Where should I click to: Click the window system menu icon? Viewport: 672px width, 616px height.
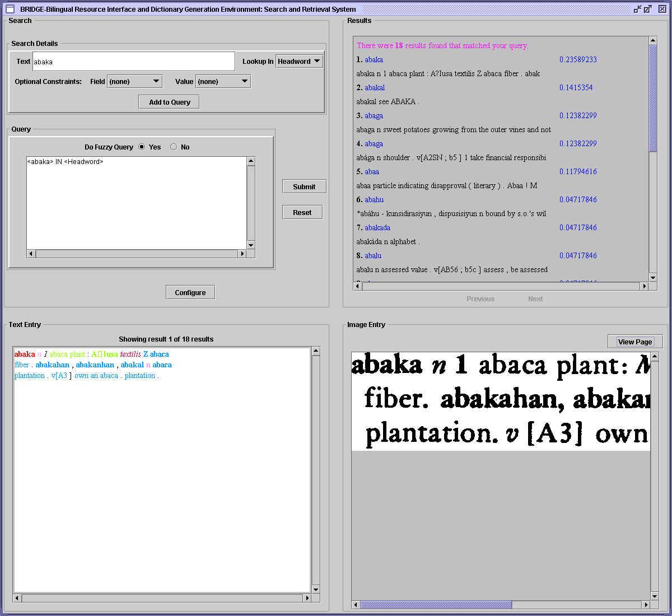(x=10, y=9)
